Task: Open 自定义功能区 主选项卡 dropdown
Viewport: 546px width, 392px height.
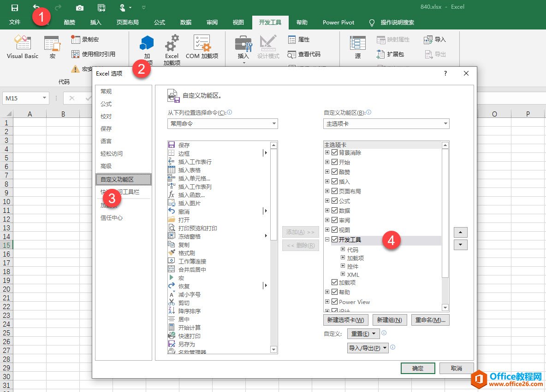Action: [386, 123]
